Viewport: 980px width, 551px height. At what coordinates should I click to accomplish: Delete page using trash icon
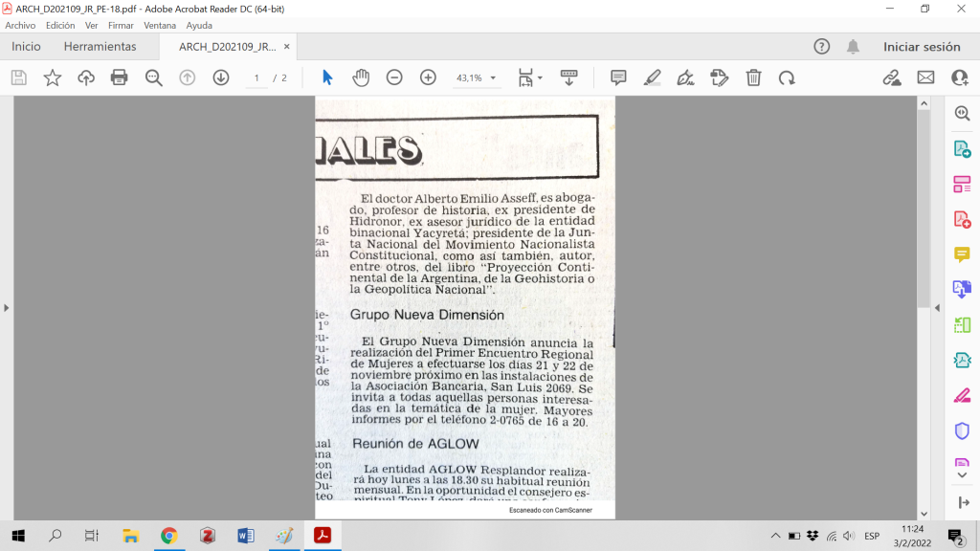(x=754, y=77)
